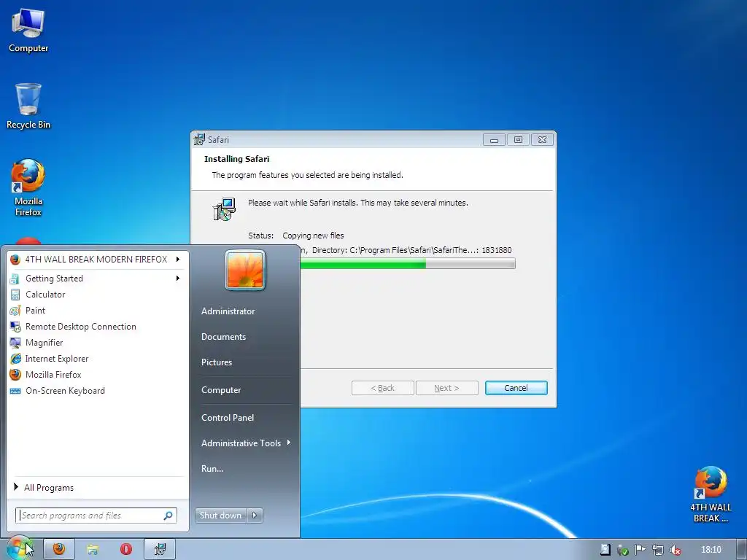The image size is (747, 560).
Task: Click the network tray icon
Action: pyautogui.click(x=657, y=550)
